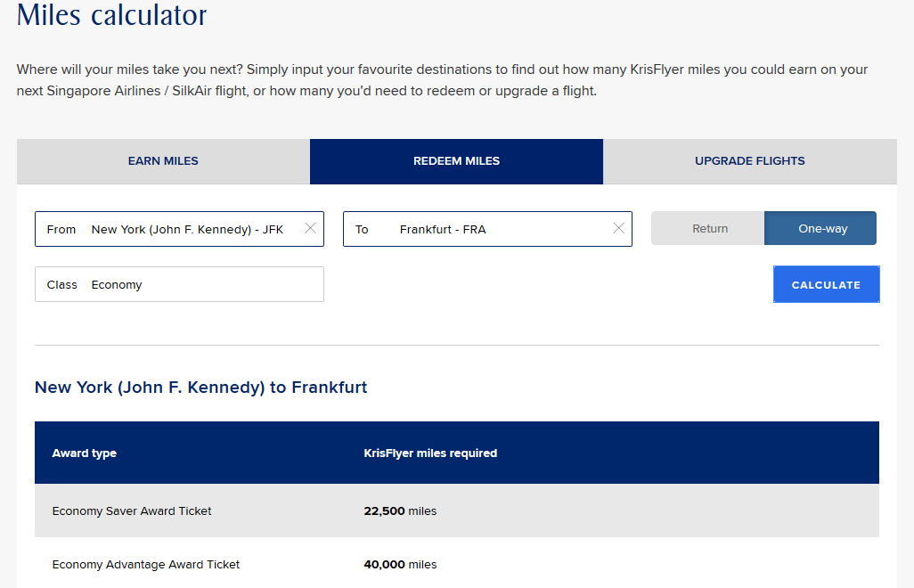Open the Upgrade Flights tab

click(749, 161)
